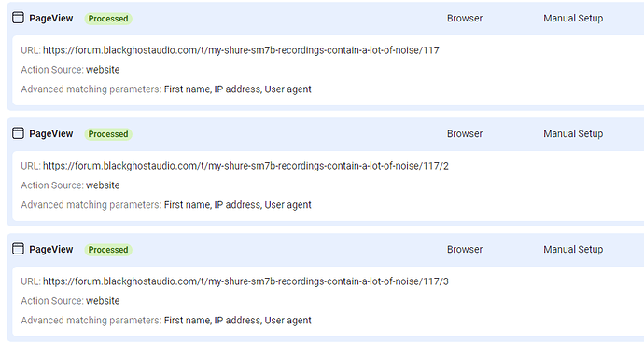The image size is (644, 343).
Task: Click Manual Setup in the second event row
Action: [573, 134]
